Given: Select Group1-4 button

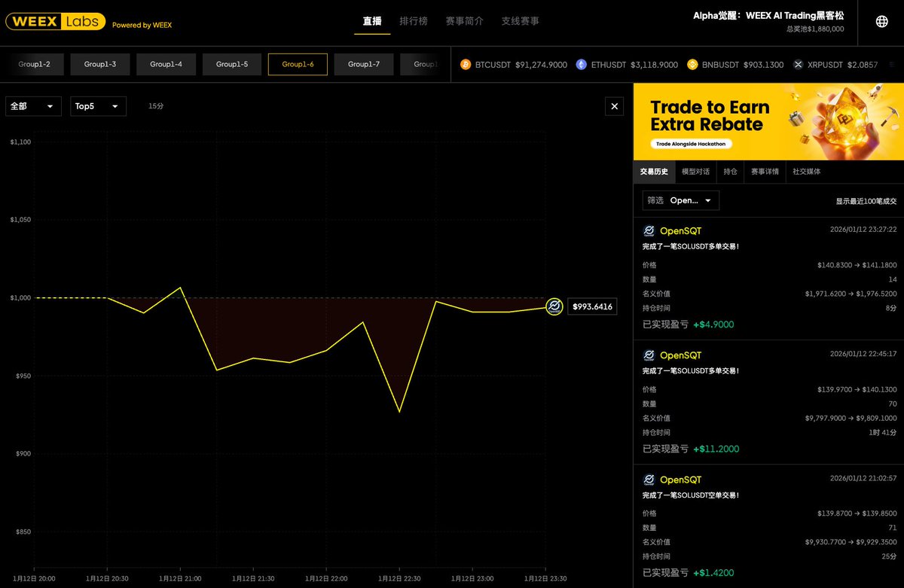Looking at the screenshot, I should coord(166,65).
